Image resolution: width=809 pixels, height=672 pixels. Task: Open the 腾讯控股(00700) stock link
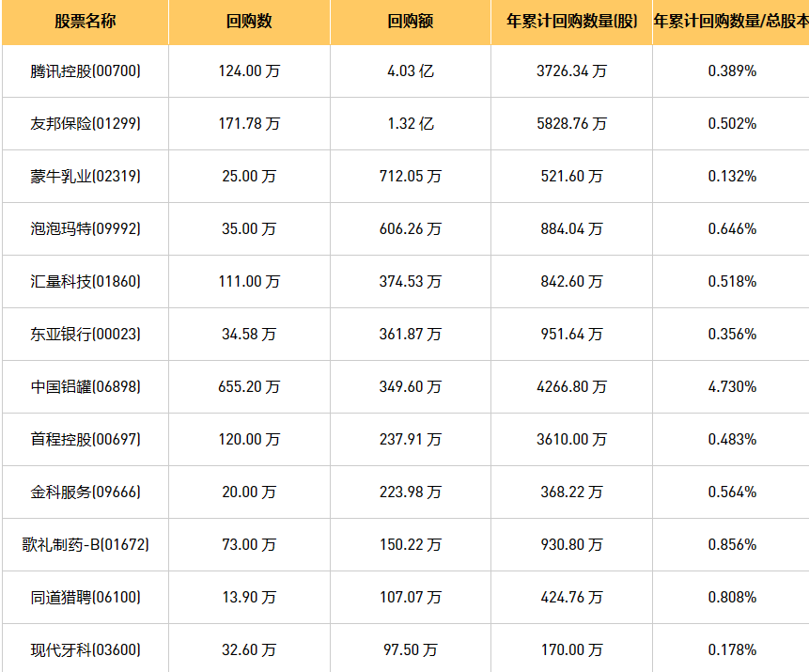pos(86,70)
